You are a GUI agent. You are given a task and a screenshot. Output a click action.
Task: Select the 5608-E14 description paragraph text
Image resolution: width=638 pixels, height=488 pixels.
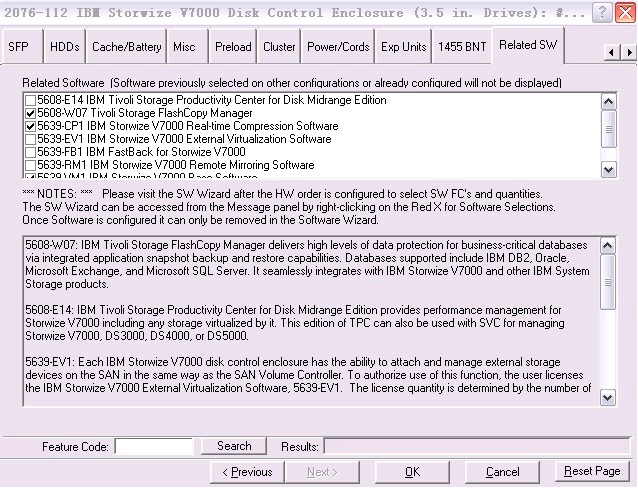(295, 323)
